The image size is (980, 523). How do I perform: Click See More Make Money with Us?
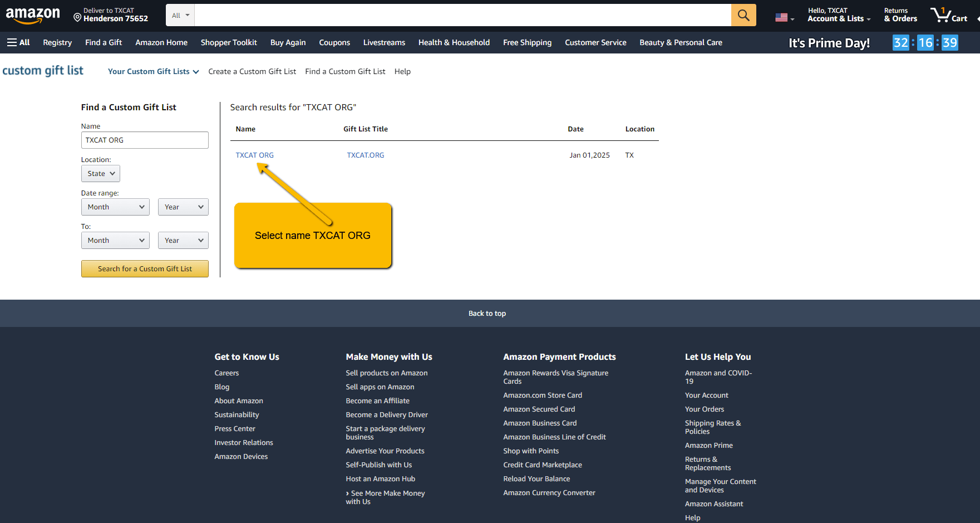(385, 497)
